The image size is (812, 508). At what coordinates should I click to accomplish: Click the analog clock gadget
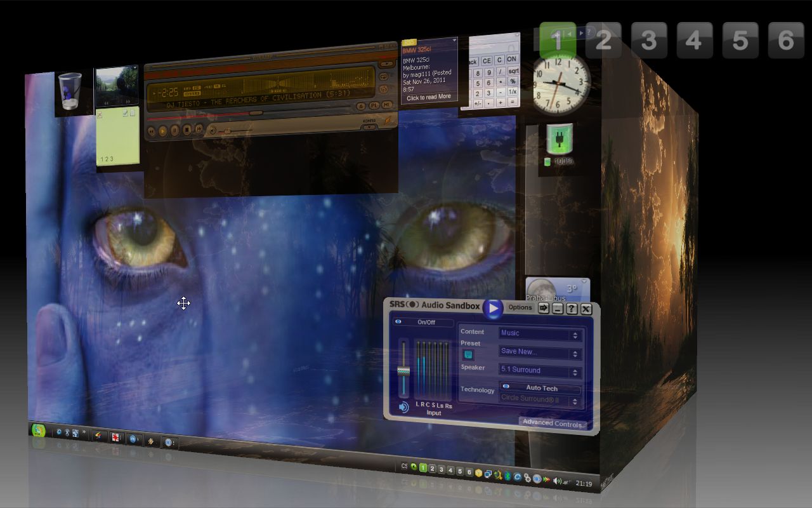(x=561, y=83)
